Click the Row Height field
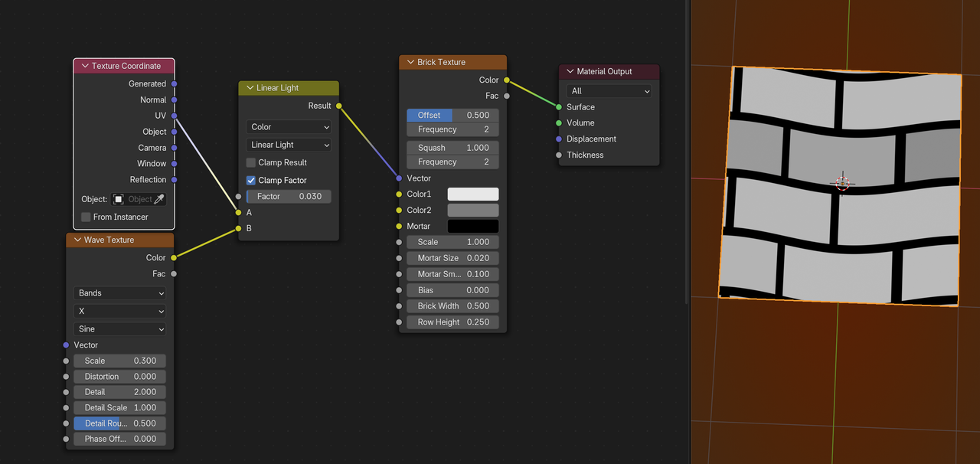Viewport: 980px width, 464px height. click(453, 322)
